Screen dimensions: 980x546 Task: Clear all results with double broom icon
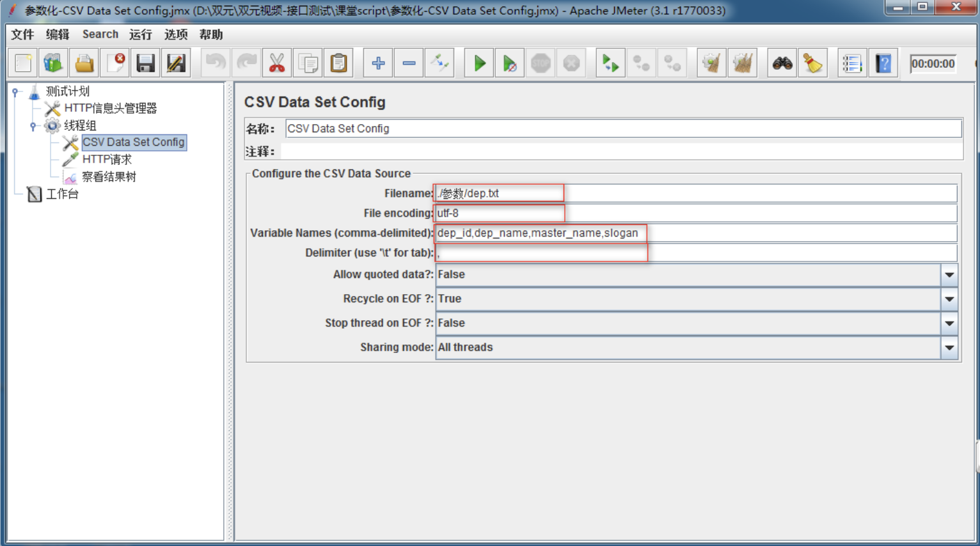(742, 63)
